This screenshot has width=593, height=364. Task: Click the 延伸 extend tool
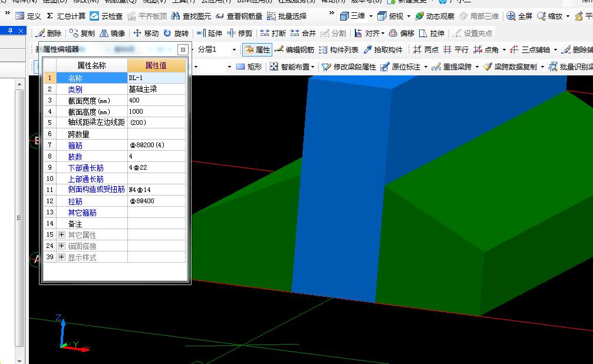pos(209,33)
